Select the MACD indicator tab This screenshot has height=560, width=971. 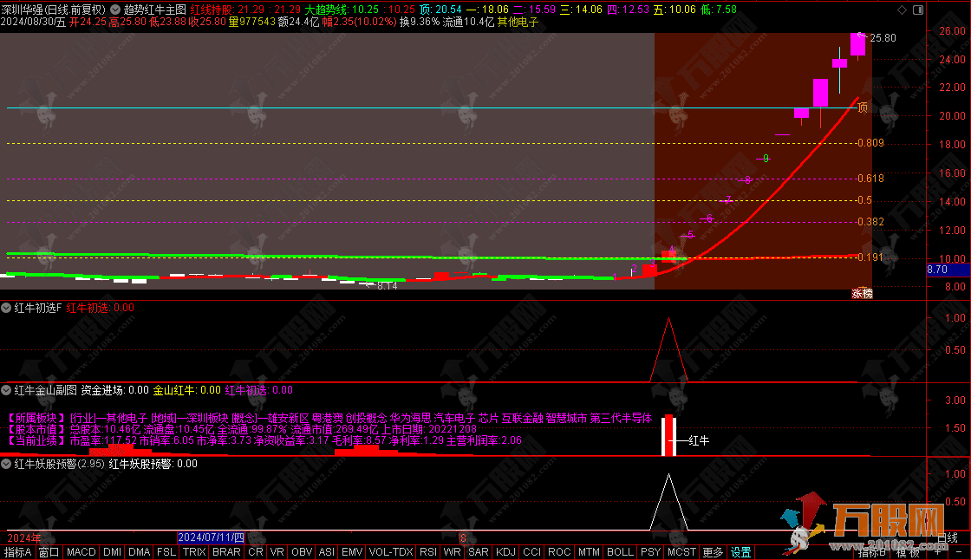(x=81, y=552)
